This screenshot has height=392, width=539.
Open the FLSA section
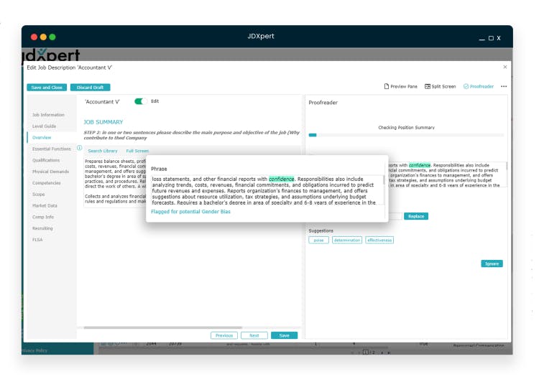click(x=37, y=239)
